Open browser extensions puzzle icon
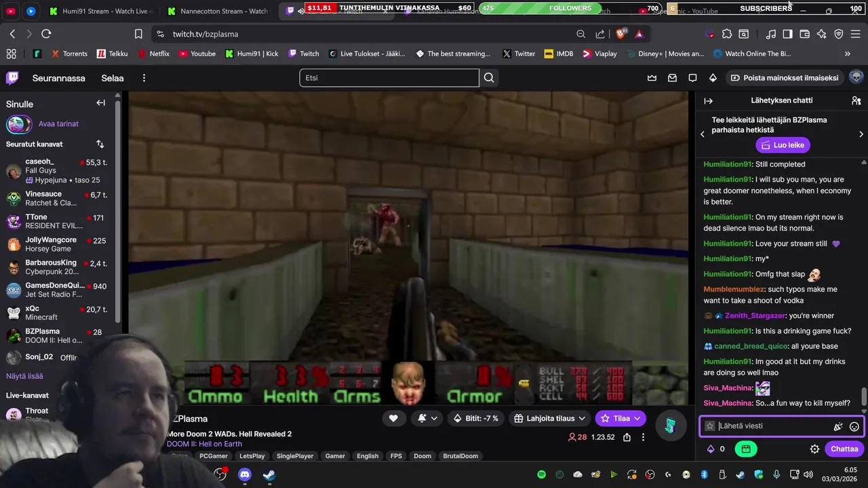Viewport: 868px width, 488px height. tap(727, 34)
